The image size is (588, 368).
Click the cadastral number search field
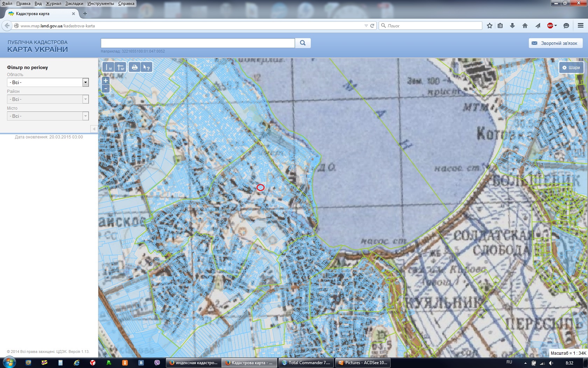point(198,43)
